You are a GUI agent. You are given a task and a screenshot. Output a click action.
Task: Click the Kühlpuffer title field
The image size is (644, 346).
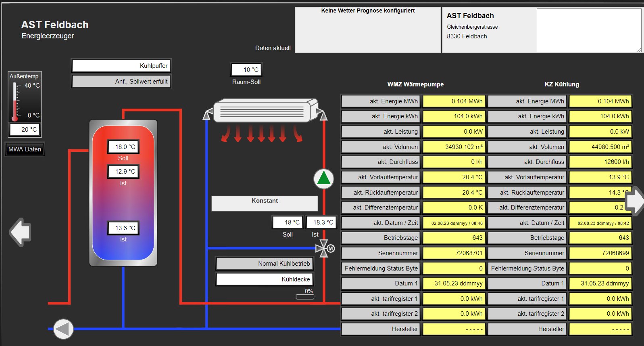[121, 66]
